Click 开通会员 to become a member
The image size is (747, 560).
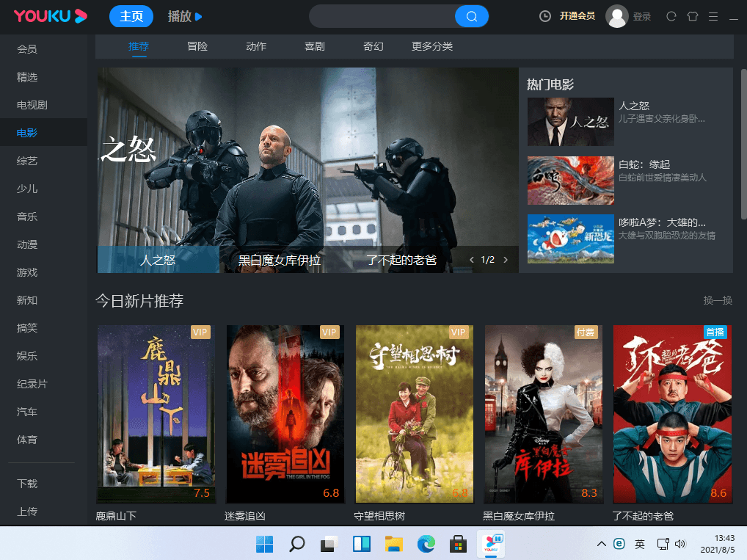pyautogui.click(x=577, y=16)
